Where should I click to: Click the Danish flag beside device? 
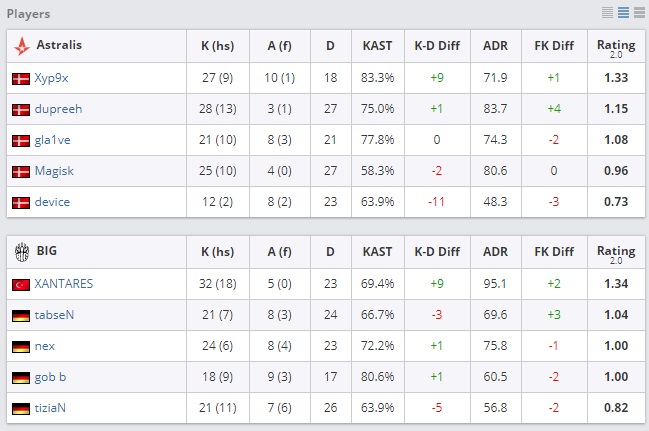coord(21,202)
